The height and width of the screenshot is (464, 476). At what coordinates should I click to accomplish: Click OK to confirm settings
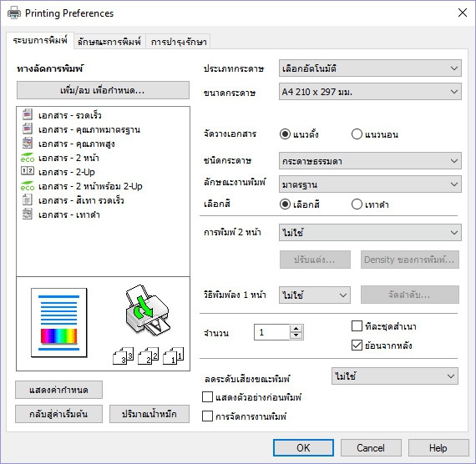pos(303,447)
